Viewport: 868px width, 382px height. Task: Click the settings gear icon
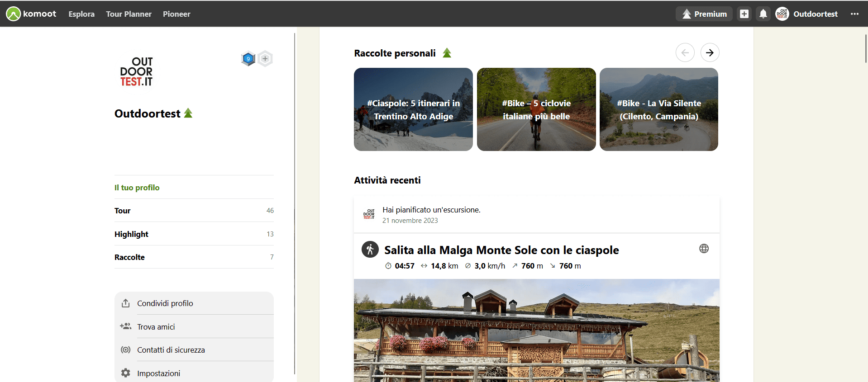coord(126,373)
